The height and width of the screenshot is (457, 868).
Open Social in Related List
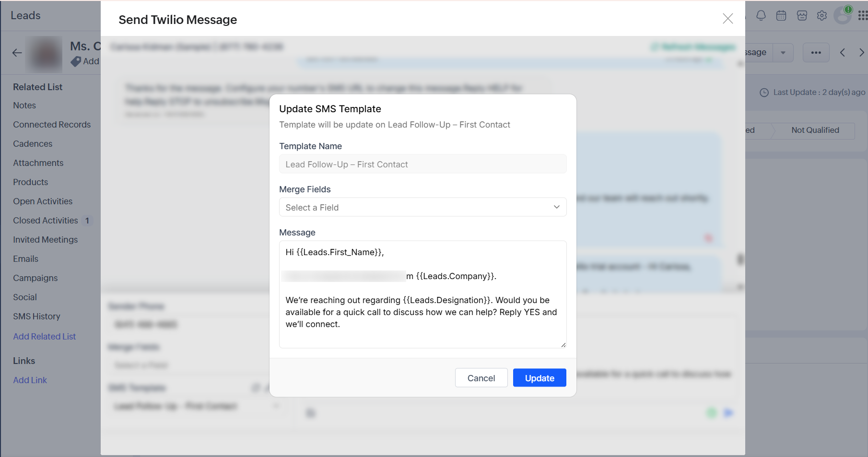pos(25,297)
